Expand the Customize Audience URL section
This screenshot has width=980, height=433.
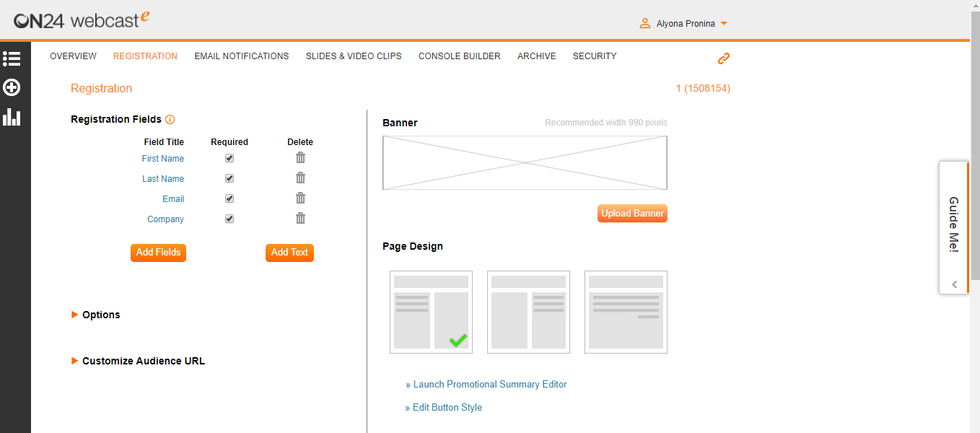138,361
